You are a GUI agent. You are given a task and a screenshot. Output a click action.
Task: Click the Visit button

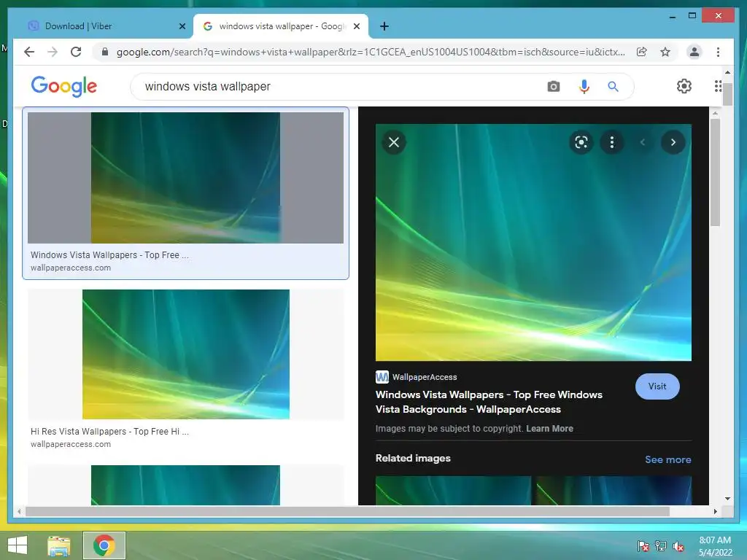657,386
